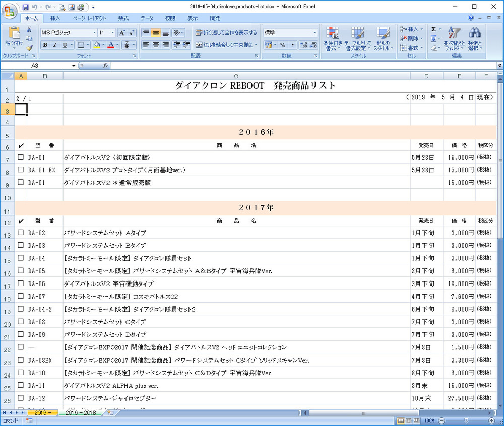This screenshot has width=504, height=426.
Task: Click the format painter brush icon
Action: point(29,48)
